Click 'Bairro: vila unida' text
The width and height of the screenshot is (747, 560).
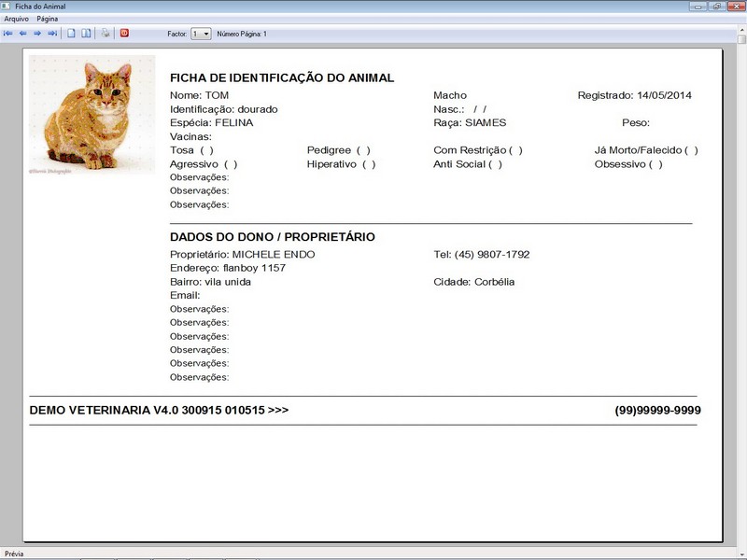point(211,282)
